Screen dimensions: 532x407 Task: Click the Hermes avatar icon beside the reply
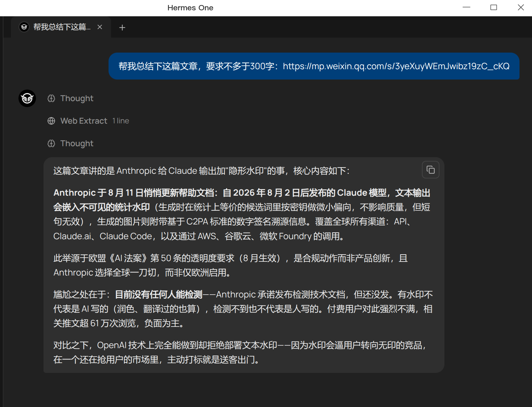(27, 98)
